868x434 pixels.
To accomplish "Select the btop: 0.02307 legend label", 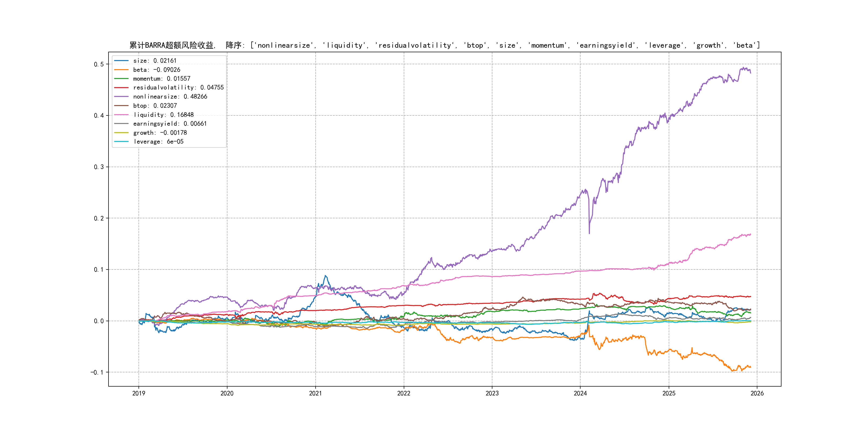I will pyautogui.click(x=155, y=106).
